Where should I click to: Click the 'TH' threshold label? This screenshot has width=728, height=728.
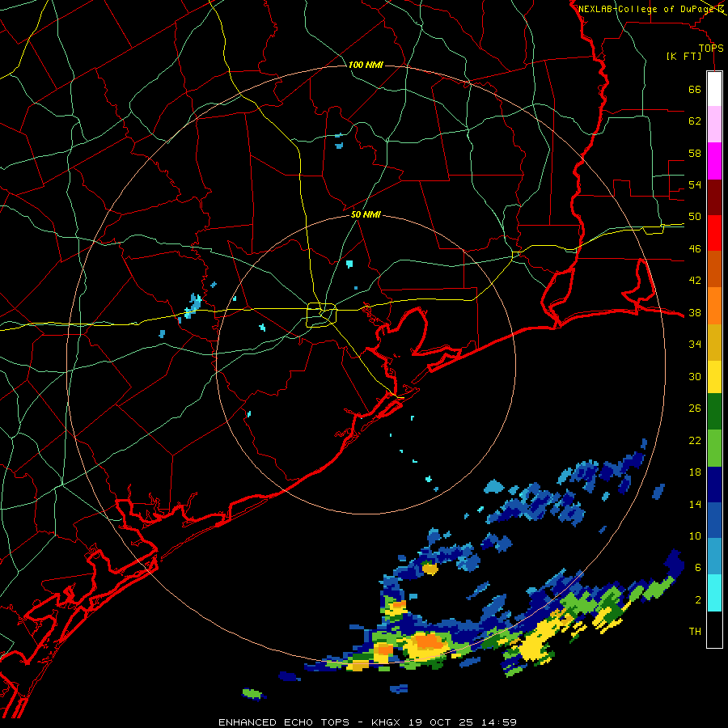(695, 631)
